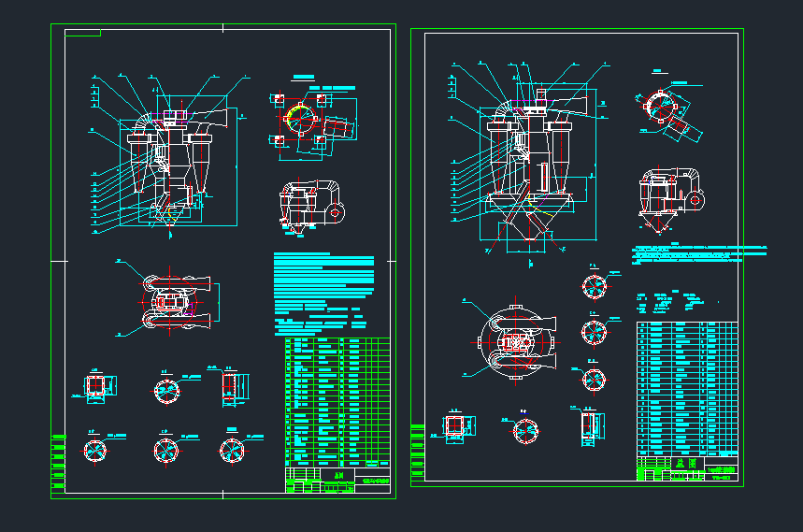Select the parts list table on left sheet
The image size is (803, 532).
[x=337, y=402]
